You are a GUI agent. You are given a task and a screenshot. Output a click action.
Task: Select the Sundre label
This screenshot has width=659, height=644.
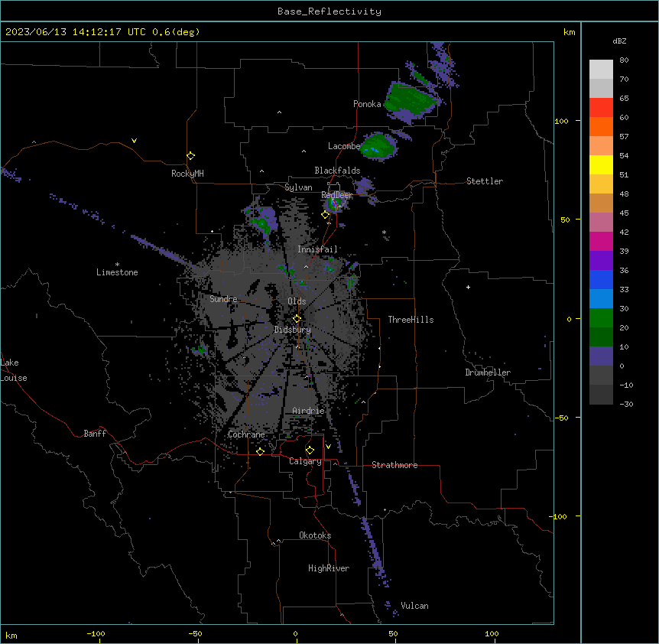[x=223, y=299]
